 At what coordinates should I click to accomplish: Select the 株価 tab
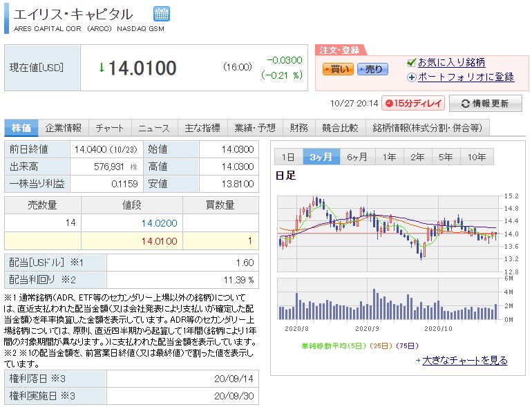21,128
